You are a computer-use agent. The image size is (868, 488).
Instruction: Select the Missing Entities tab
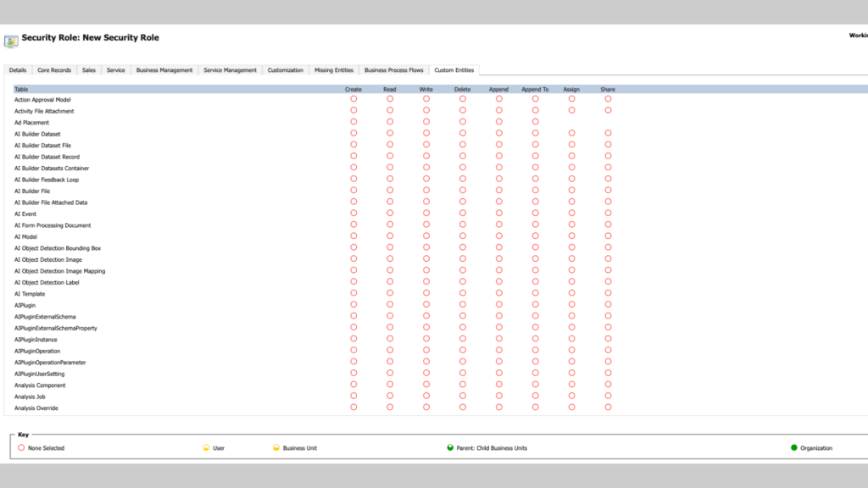coord(333,70)
